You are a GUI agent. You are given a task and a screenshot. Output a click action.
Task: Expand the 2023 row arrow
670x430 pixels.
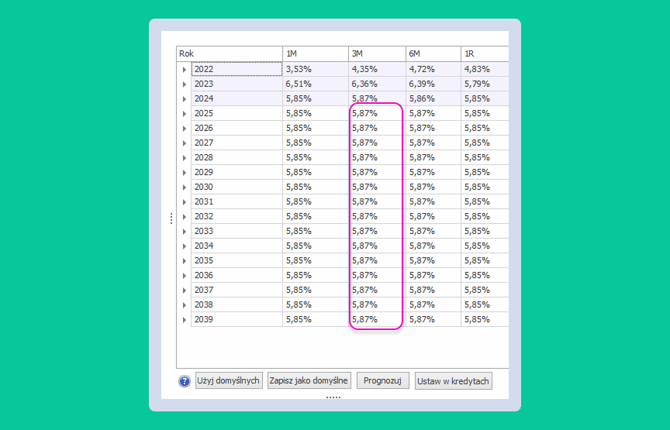click(184, 84)
